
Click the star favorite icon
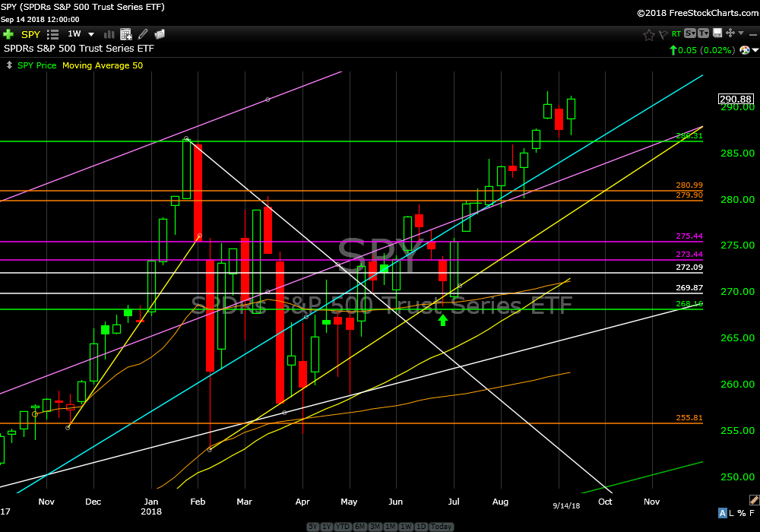pyautogui.click(x=648, y=34)
